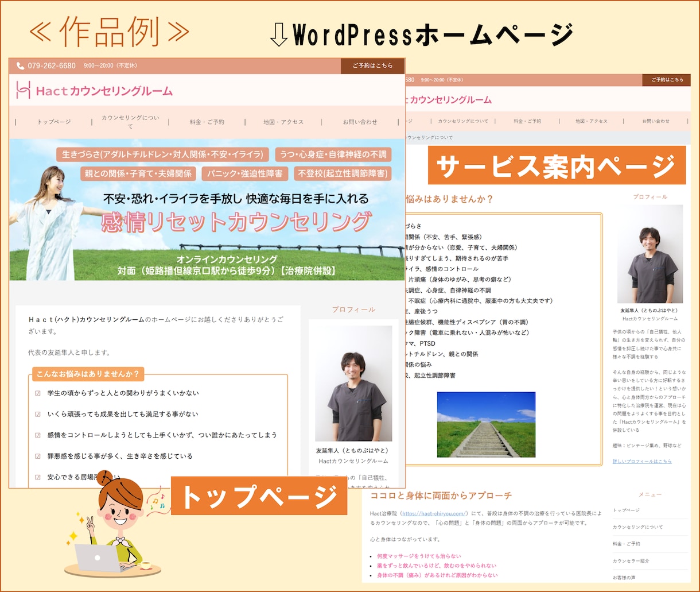Screen dimensions: 700x592
Task: Open 地図・アクセス menu on service page navigation
Action: pos(592,121)
